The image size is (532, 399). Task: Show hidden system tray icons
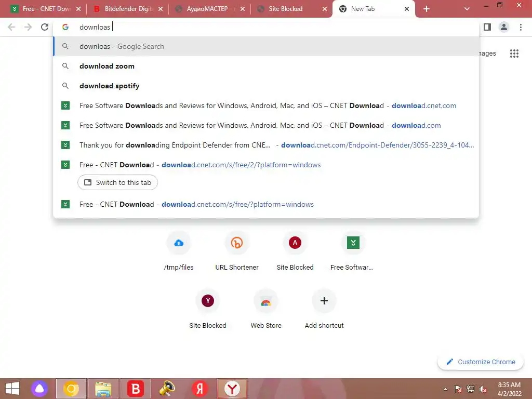click(x=445, y=389)
